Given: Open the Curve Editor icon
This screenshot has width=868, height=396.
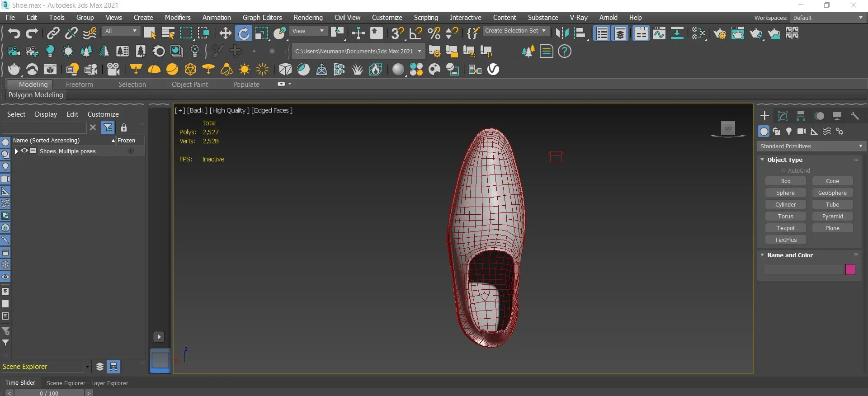Looking at the screenshot, I should pos(659,33).
